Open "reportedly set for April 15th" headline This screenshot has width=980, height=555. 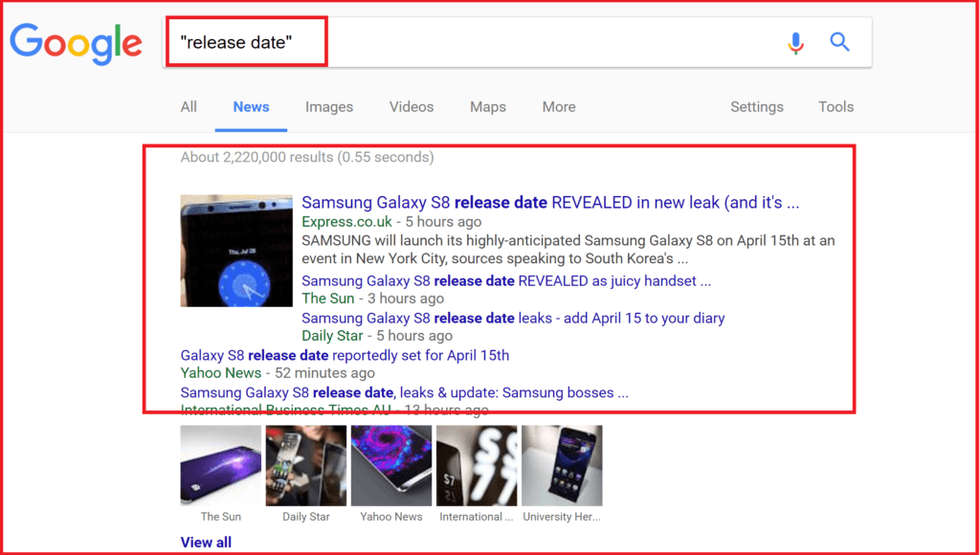[345, 356]
